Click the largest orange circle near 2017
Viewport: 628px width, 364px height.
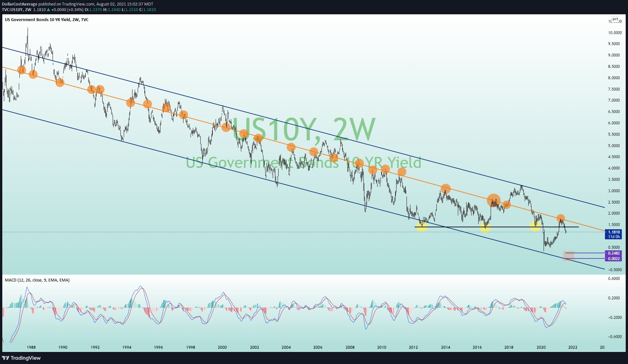point(494,201)
